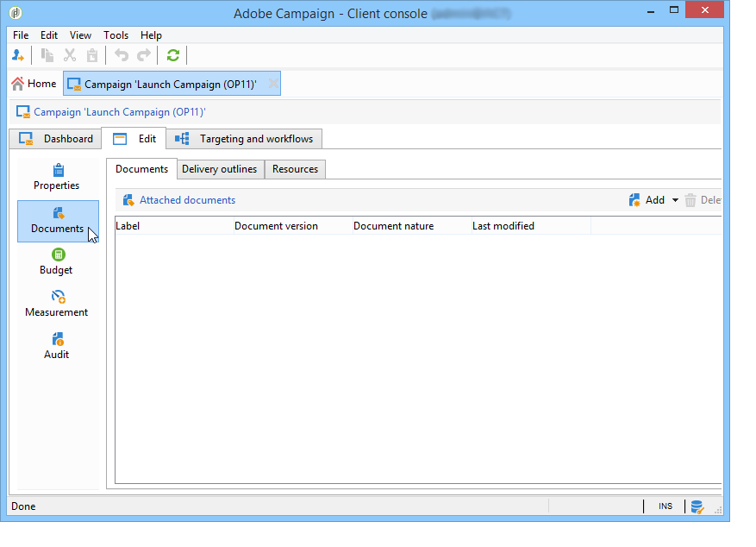Switch to Delivery outlines sub-tab

[x=219, y=169]
